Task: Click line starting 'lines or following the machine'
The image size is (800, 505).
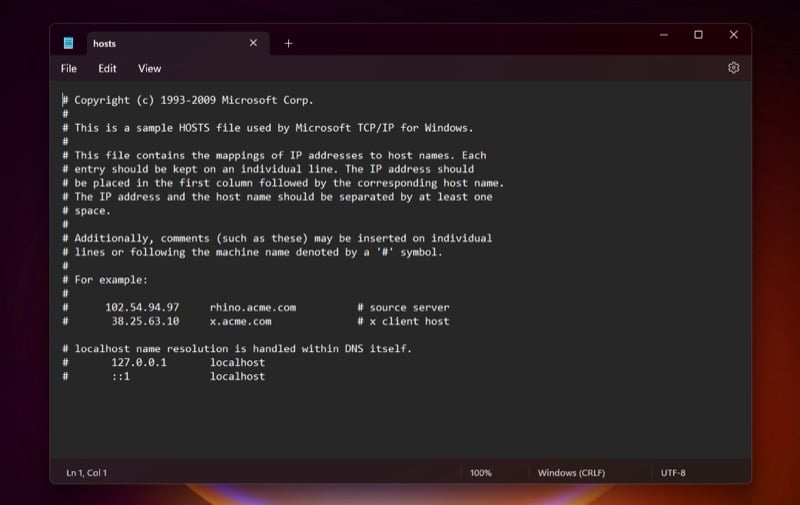Action: click(253, 252)
